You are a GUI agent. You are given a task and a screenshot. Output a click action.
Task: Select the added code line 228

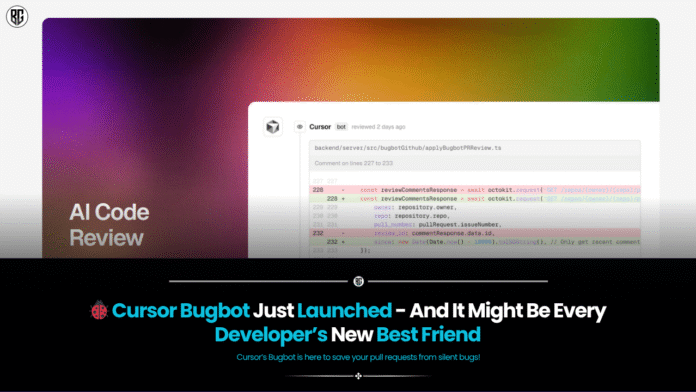pyautogui.click(x=475, y=198)
